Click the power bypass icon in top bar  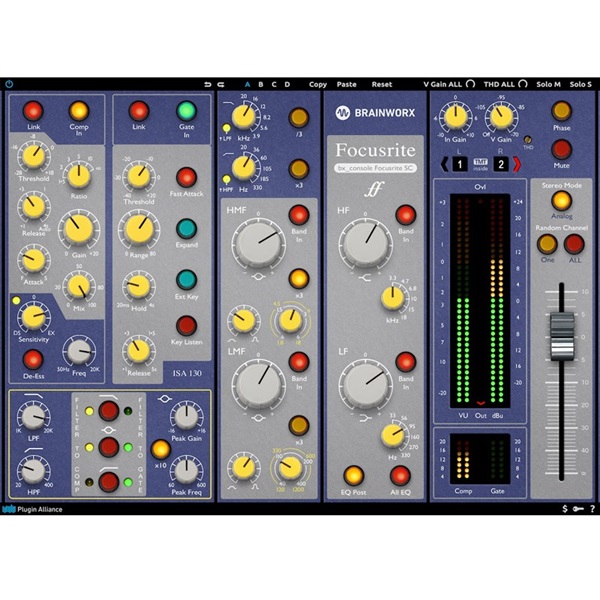(10, 85)
